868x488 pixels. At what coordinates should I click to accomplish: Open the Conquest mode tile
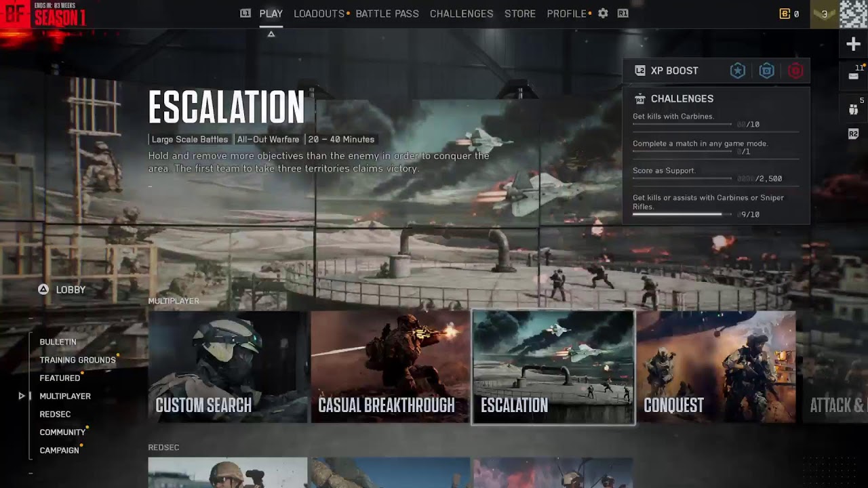pos(716,367)
